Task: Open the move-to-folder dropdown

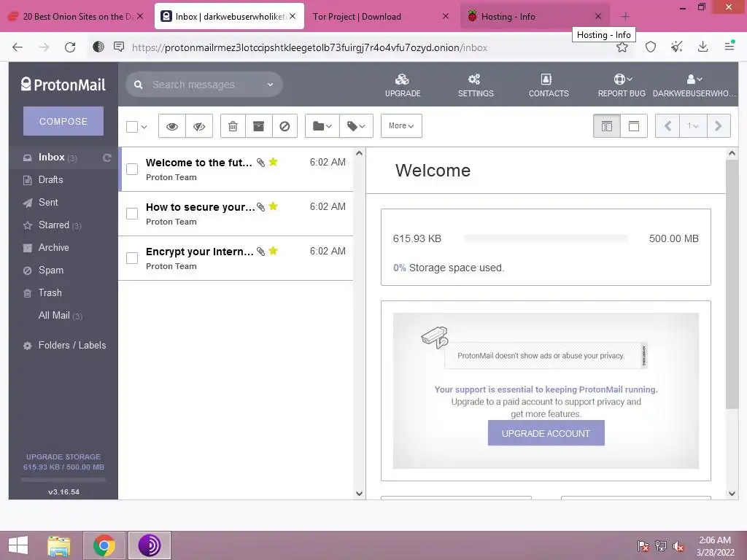Action: (x=322, y=126)
